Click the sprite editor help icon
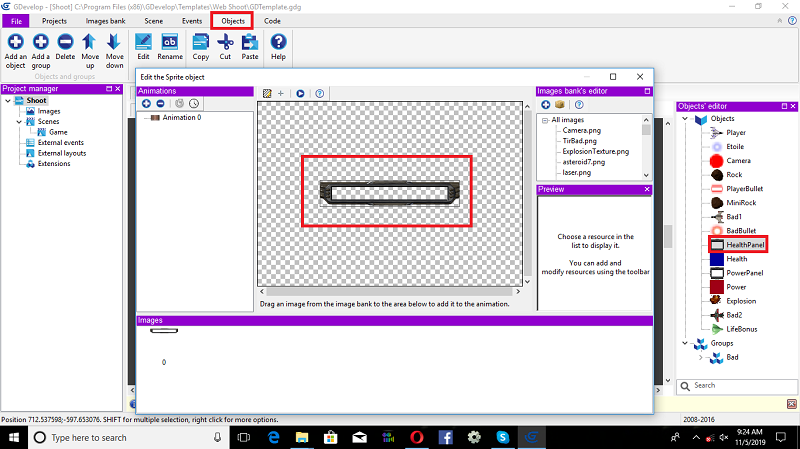Viewport: 800px width, 449px height. [319, 93]
